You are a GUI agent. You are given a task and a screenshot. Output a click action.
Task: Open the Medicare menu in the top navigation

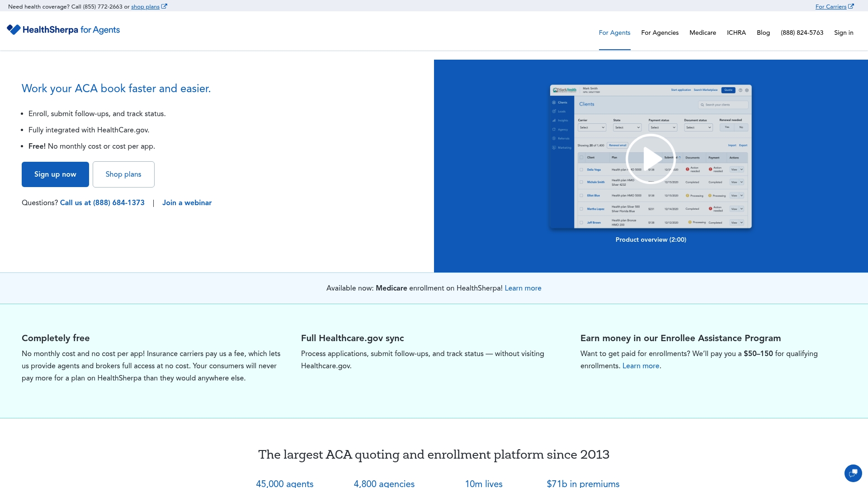(x=703, y=33)
